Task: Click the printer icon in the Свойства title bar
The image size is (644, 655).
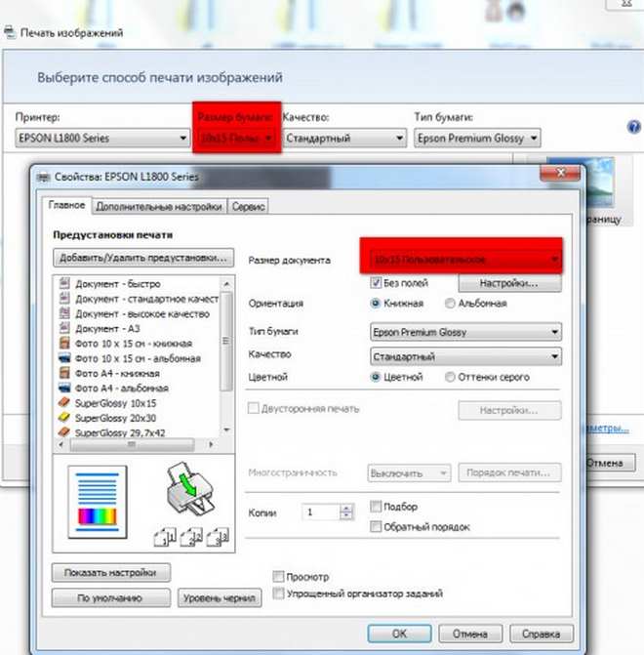Action: click(43, 177)
